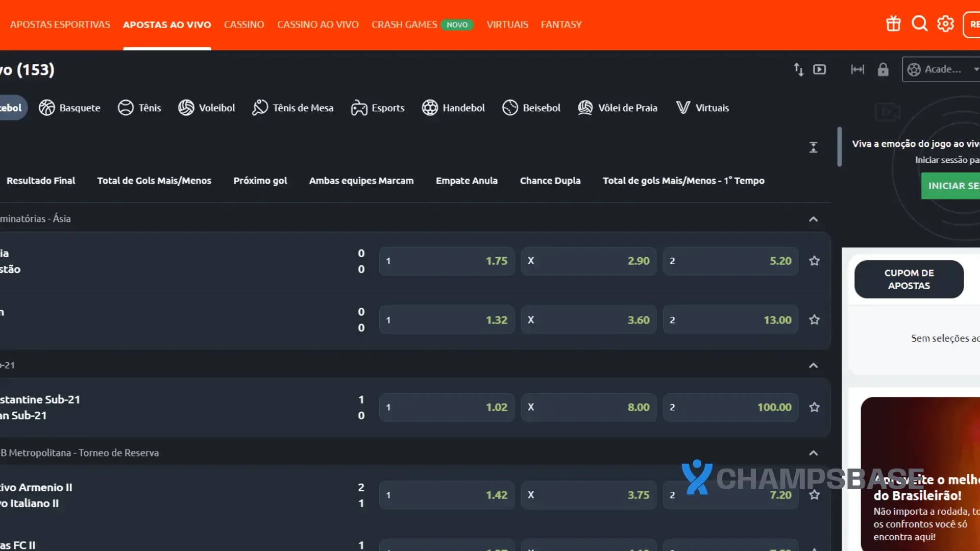Viewport: 980px width, 551px height.
Task: Favorite the 1.75 odds match star
Action: point(814,261)
